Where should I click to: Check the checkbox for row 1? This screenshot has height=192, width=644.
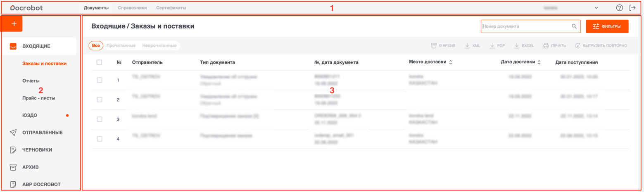tap(100, 80)
